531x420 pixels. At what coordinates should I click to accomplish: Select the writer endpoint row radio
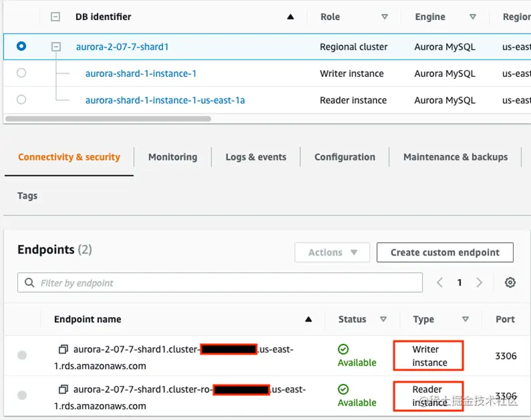pos(22,355)
